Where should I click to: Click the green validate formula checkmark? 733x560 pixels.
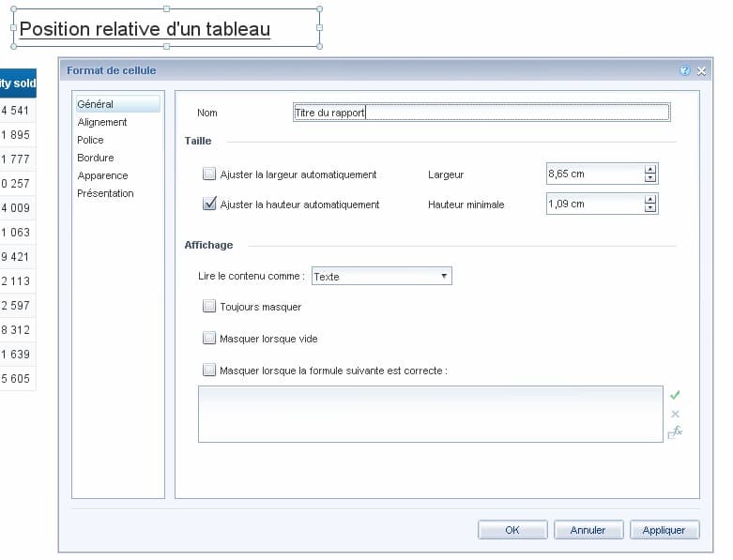675,396
